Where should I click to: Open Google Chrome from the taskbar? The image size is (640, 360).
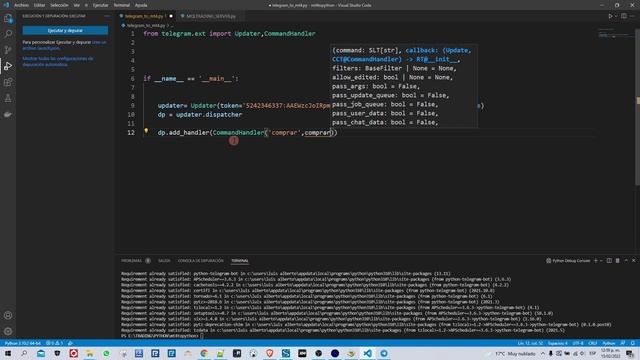(x=204, y=353)
